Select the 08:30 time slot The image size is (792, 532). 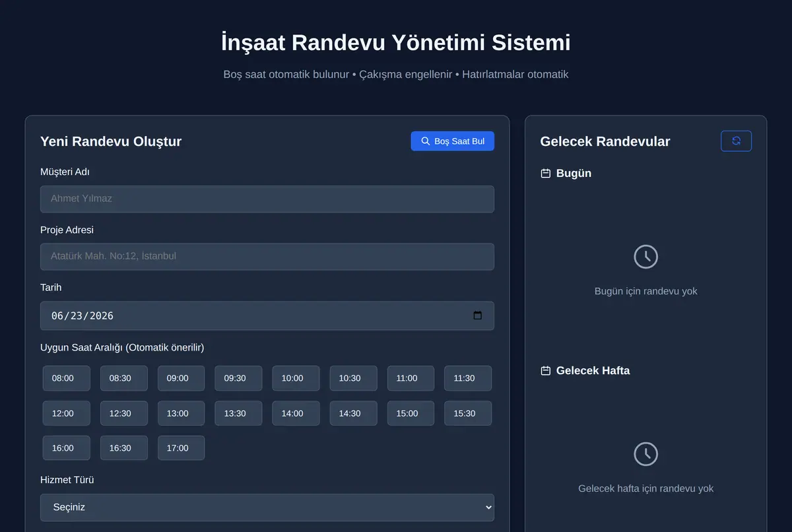(124, 378)
